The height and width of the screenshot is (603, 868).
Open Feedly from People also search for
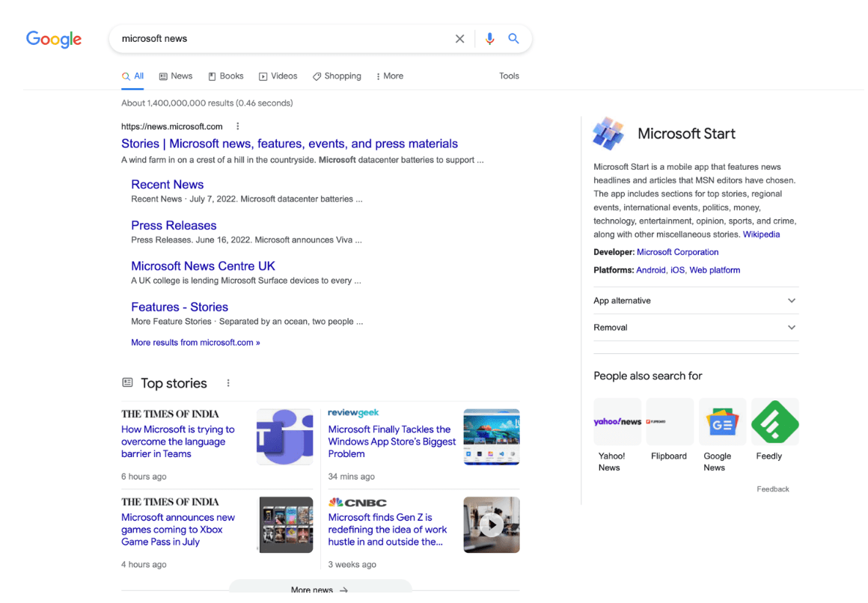pos(774,423)
